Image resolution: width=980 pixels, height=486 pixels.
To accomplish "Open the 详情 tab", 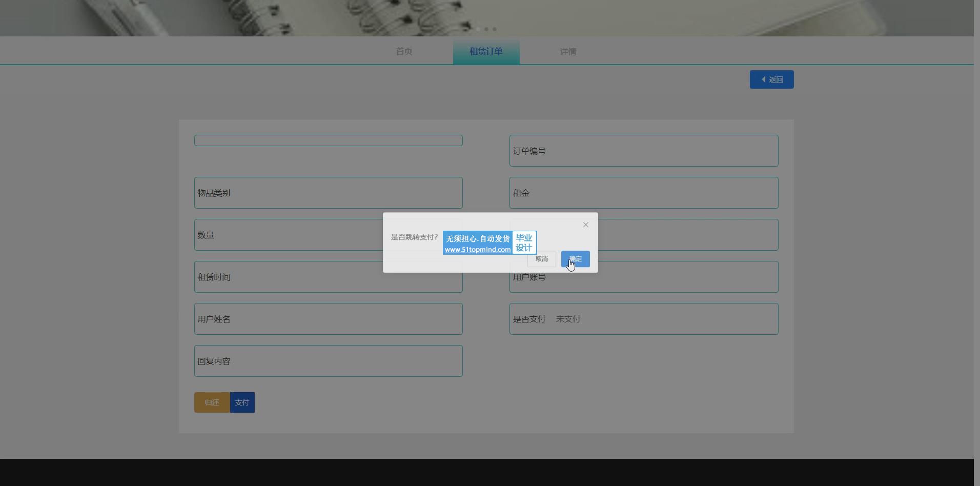I will [568, 52].
